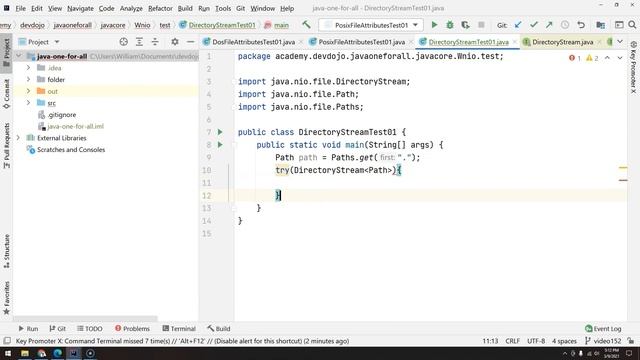This screenshot has height=360, width=640.
Task: Open Problems tool window button
Action: [132, 329]
